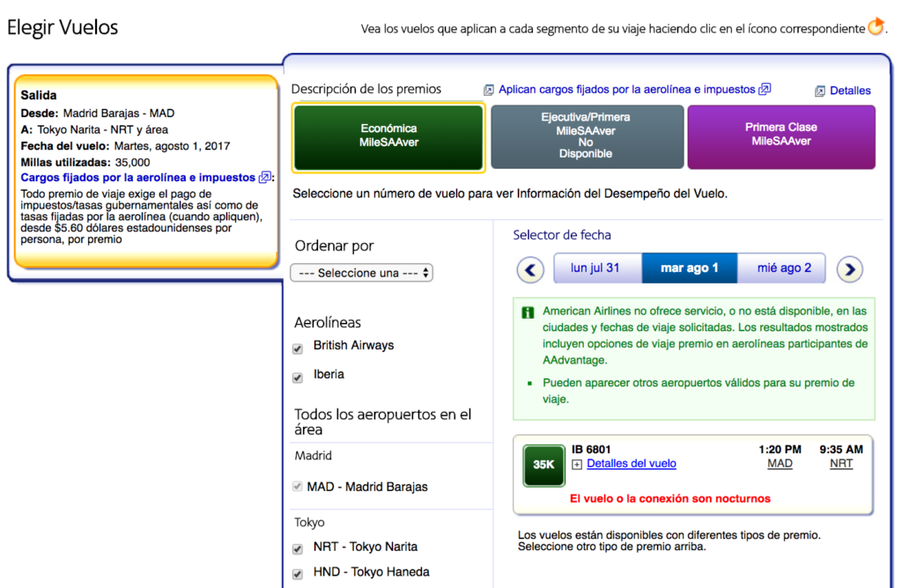Screen dimensions: 902x588
Task: Click the orange refresh segment icon
Action: (x=876, y=26)
